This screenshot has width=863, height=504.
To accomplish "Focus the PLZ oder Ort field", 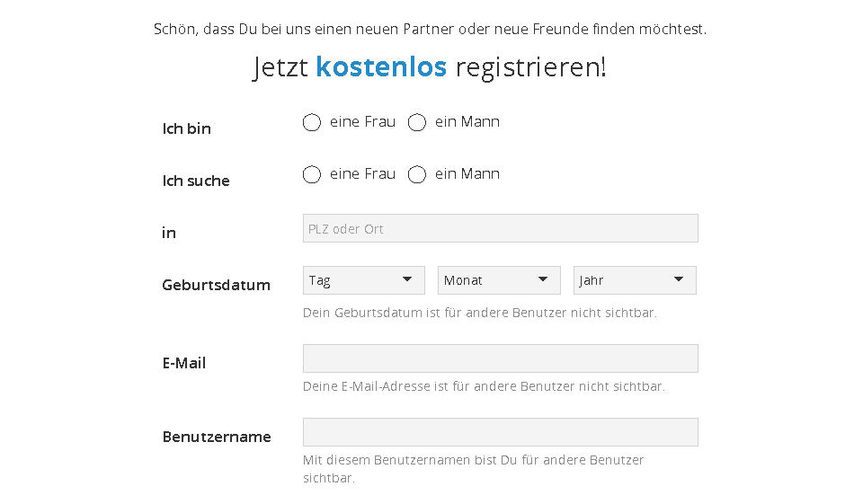I will pos(500,228).
